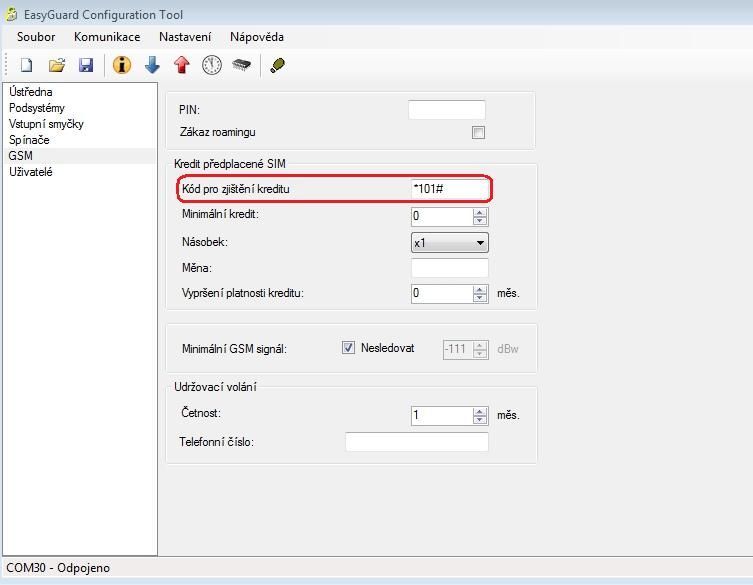Viewport: 753px width, 585px height.
Task: Uncheck the Nesledovat checkbox
Action: point(348,348)
